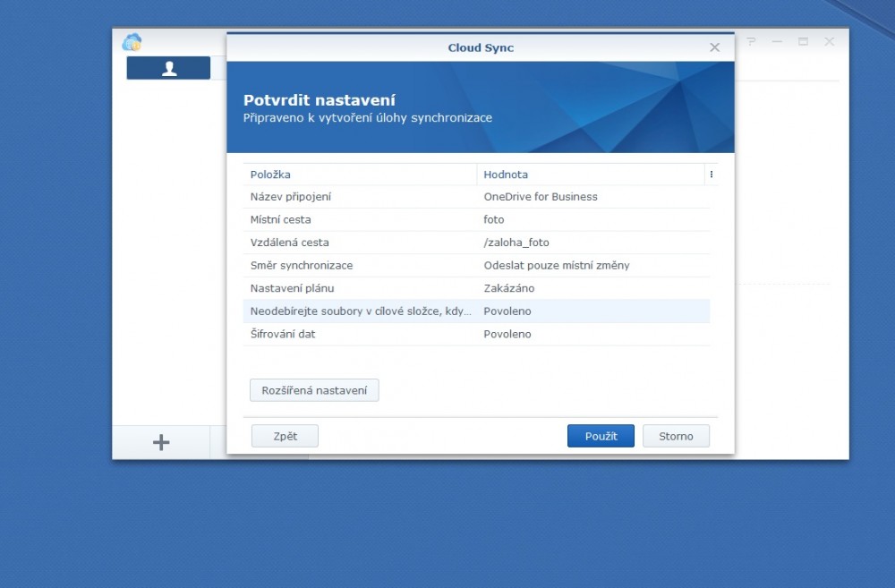Click the help question mark icon
The image size is (895, 588).
pos(752,42)
